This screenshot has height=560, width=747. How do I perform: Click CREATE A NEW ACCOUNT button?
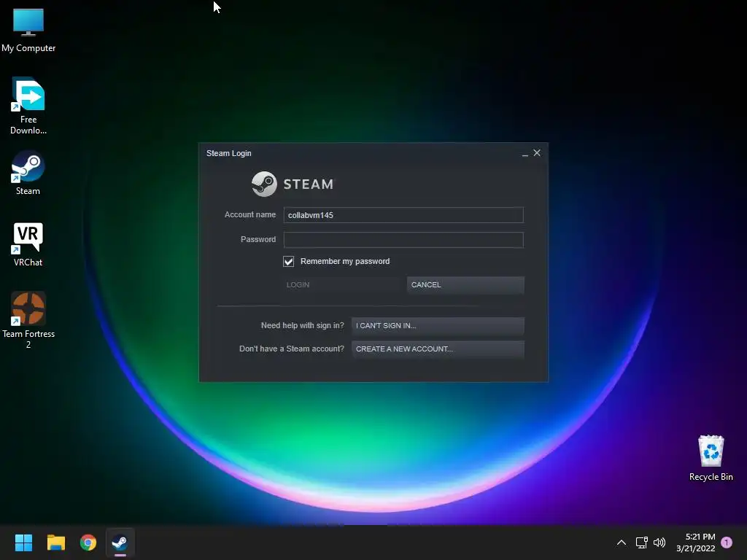coord(438,349)
